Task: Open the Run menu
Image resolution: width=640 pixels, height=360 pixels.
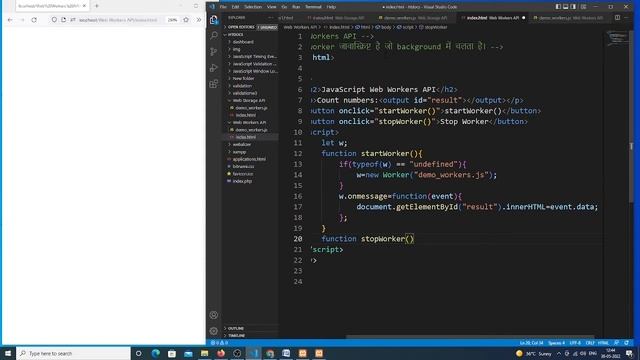Action: (x=296, y=7)
